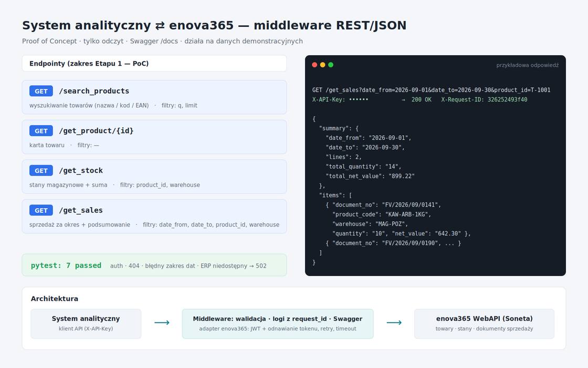Click the document number FV/2026/09/0141
Screen dimensions: 588x368
pos(410,205)
